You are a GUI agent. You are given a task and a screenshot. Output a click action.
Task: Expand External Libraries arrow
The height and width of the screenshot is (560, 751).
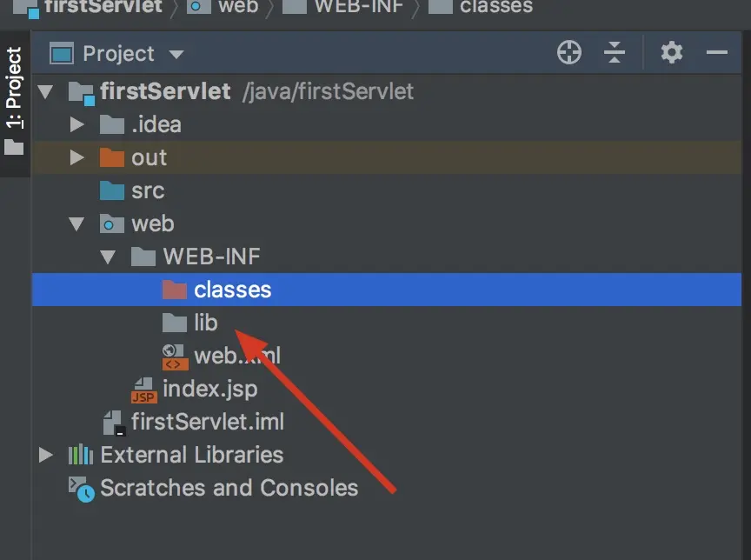pos(46,455)
